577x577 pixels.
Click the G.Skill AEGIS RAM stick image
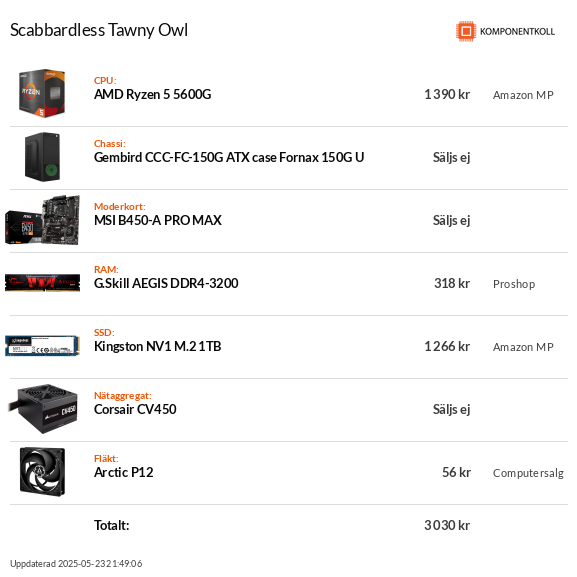[42, 283]
